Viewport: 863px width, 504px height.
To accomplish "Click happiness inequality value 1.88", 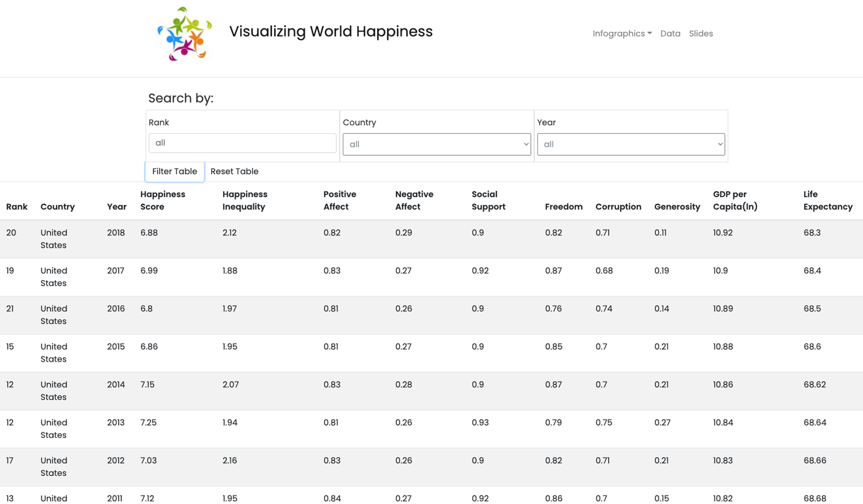I will [230, 271].
